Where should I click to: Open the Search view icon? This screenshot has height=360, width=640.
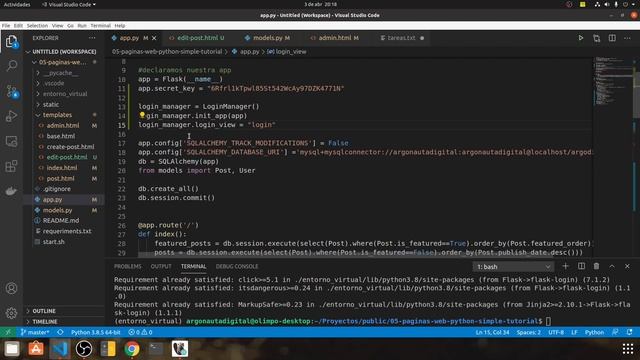(x=11, y=66)
